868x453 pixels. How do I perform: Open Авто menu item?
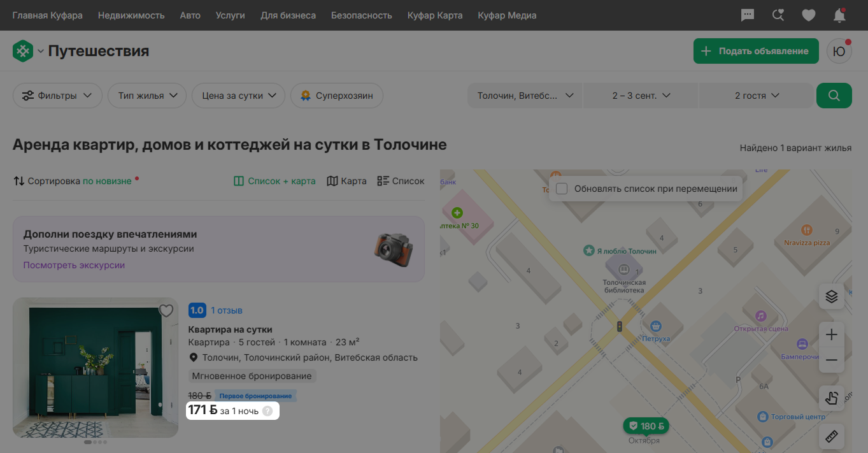click(190, 15)
